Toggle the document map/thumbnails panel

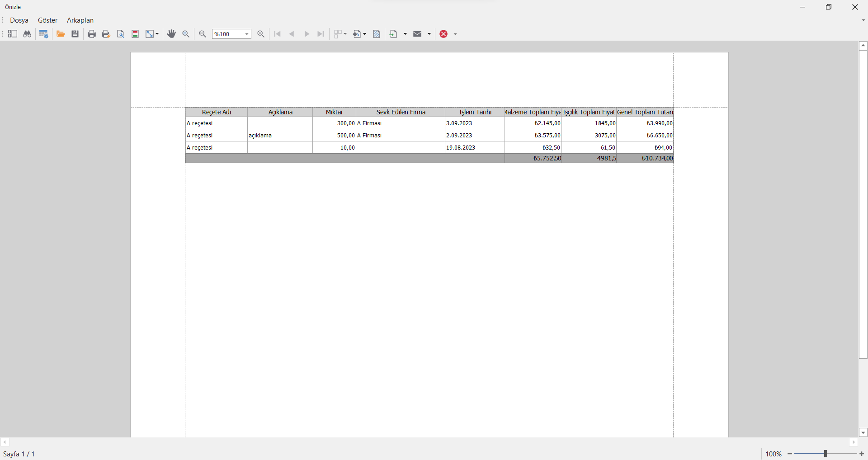(x=13, y=34)
